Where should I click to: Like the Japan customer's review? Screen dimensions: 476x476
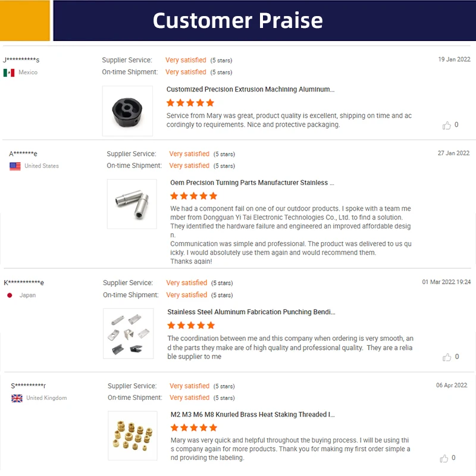447,357
